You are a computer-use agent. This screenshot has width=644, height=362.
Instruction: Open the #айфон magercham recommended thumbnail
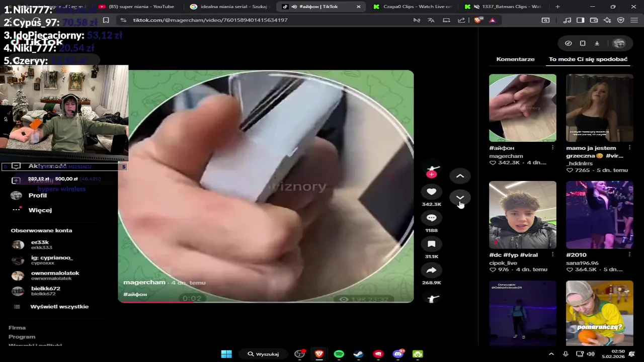(523, 108)
